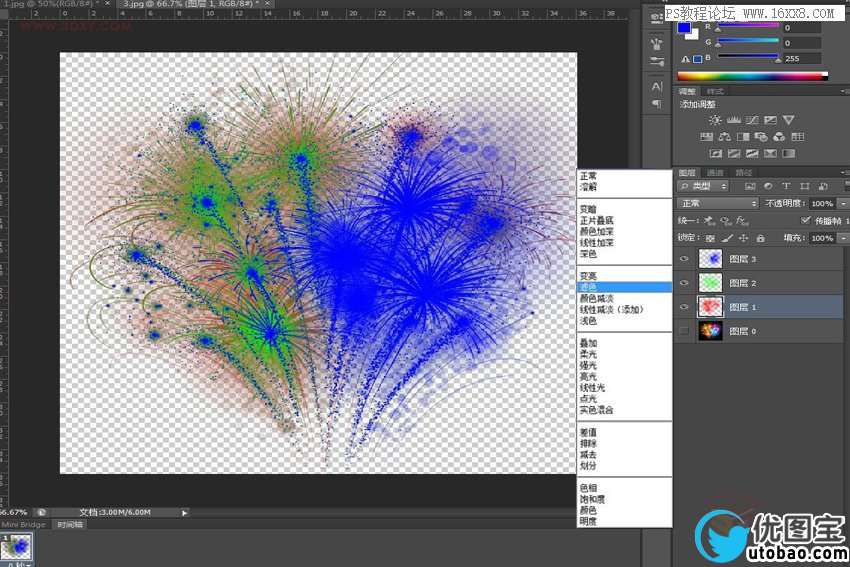The height and width of the screenshot is (567, 850).
Task: Add Selective Color adjustment icon
Action: point(770,153)
